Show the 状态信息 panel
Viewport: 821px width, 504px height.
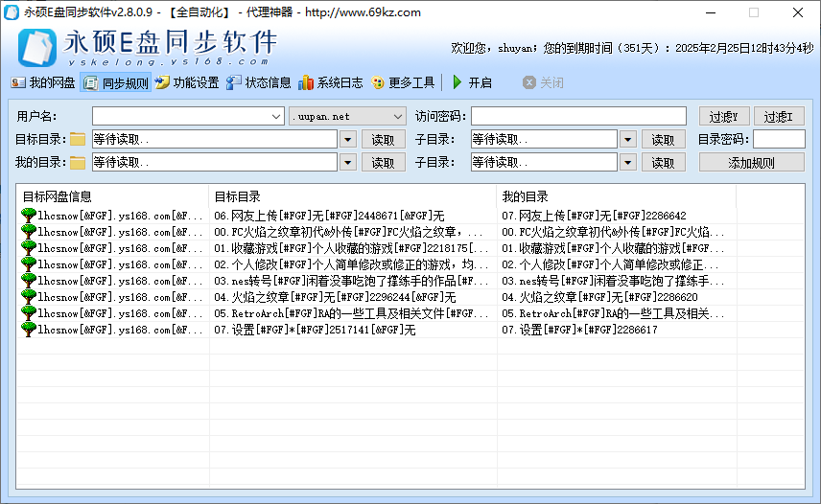pos(259,82)
